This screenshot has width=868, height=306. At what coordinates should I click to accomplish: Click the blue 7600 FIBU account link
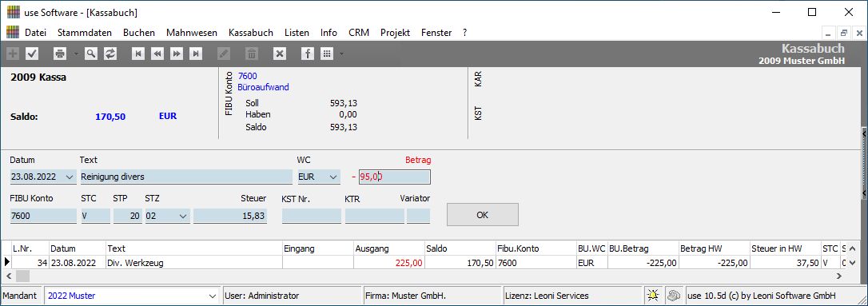pyautogui.click(x=247, y=76)
